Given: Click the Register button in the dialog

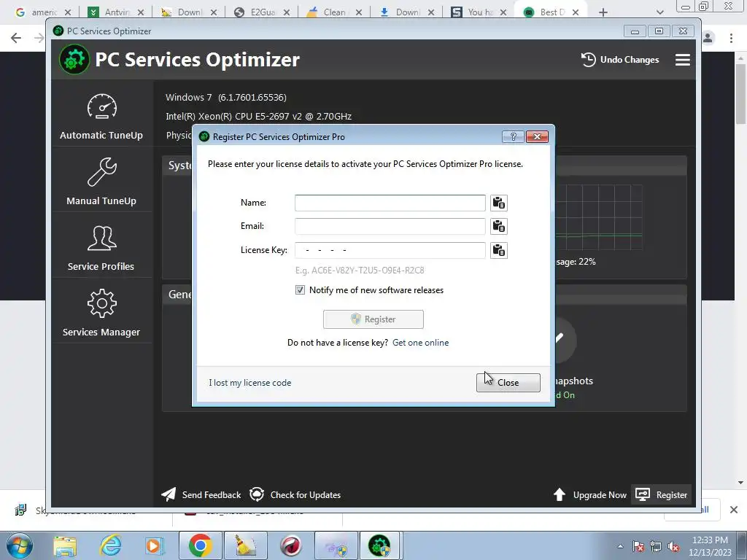Looking at the screenshot, I should [x=373, y=319].
